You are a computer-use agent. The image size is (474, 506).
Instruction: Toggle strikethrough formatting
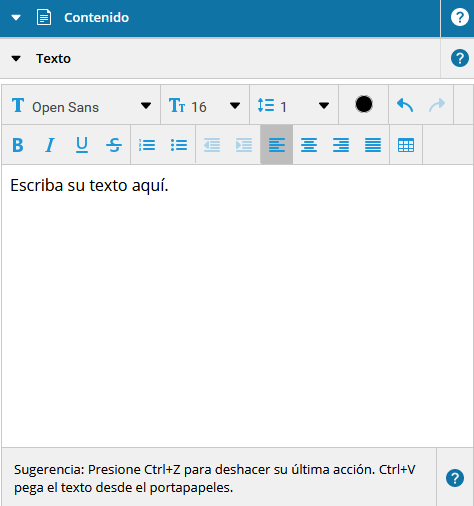[x=114, y=145]
